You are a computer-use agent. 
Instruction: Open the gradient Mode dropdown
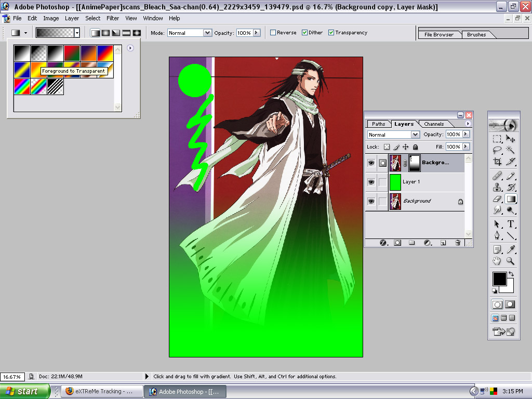(207, 33)
